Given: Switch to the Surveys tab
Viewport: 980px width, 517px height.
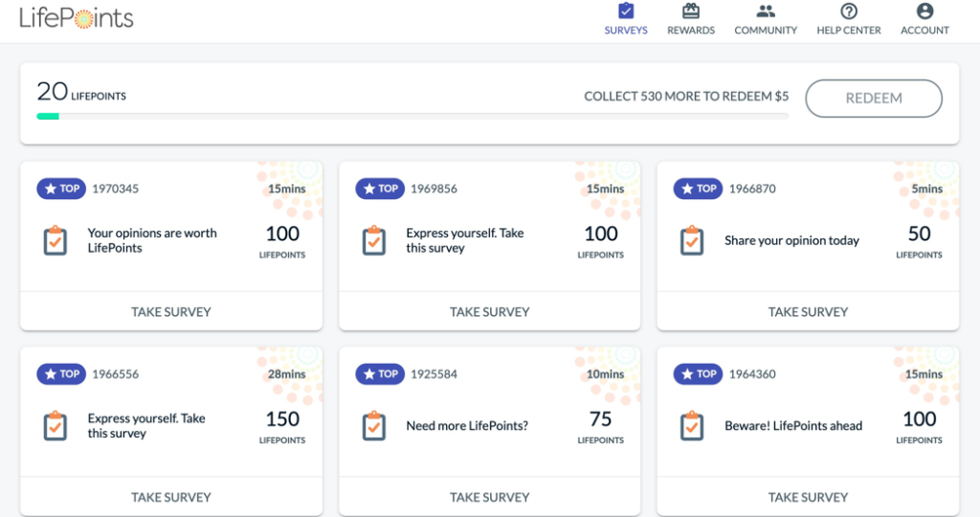Looking at the screenshot, I should click(x=626, y=20).
